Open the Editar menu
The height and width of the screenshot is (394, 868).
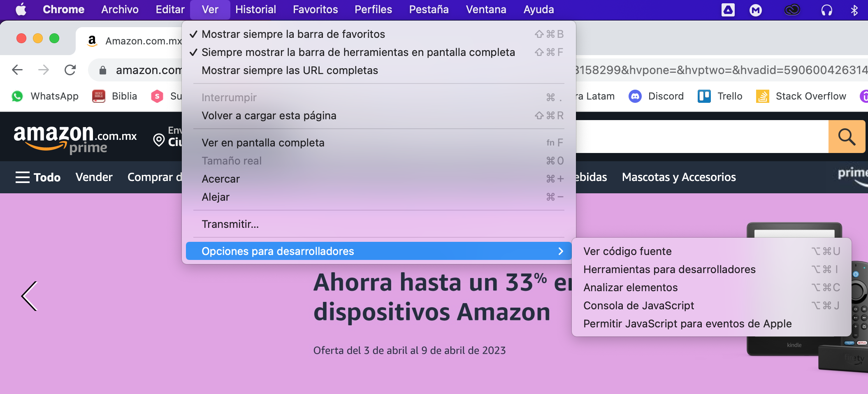click(x=170, y=9)
